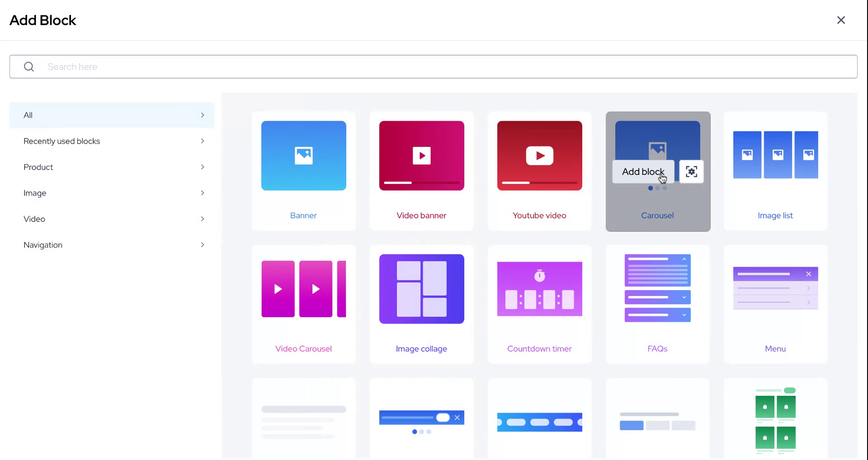Viewport: 868px width, 460px height.
Task: Select the Image category
Action: [x=112, y=193]
